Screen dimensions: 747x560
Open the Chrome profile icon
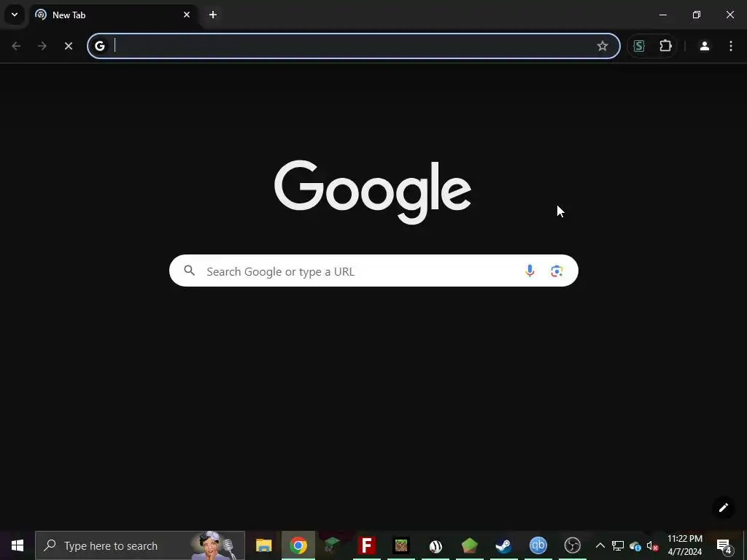(x=705, y=46)
